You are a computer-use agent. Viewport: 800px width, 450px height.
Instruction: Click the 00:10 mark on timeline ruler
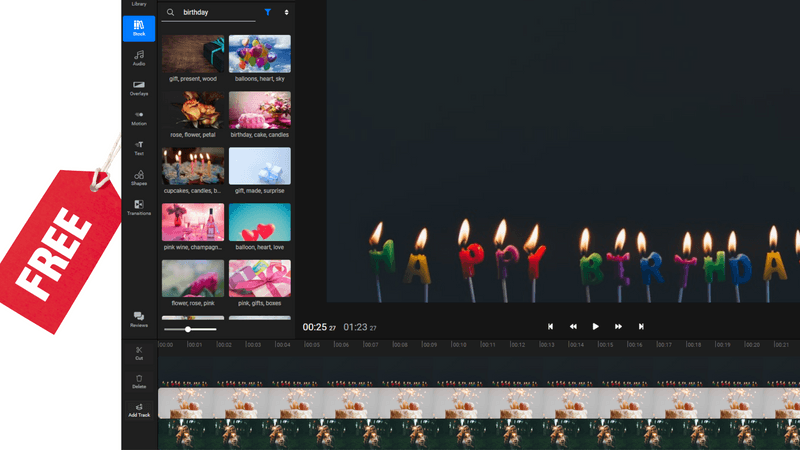click(x=457, y=345)
